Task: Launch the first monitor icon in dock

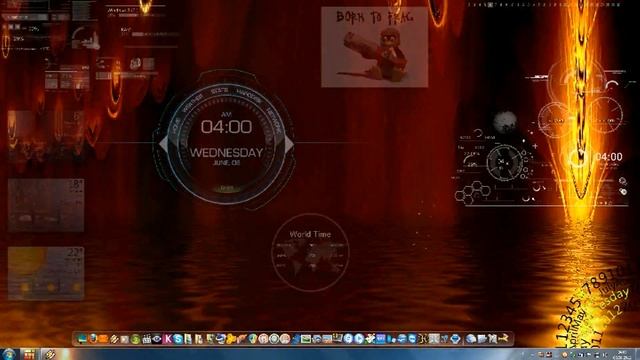Action: pos(82,339)
